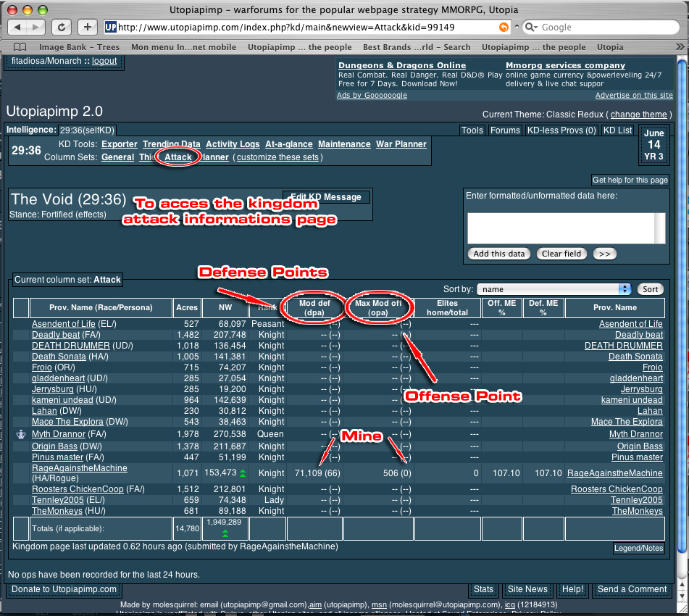Open the 'Image Bank – Trees' bookmark

pos(79,47)
